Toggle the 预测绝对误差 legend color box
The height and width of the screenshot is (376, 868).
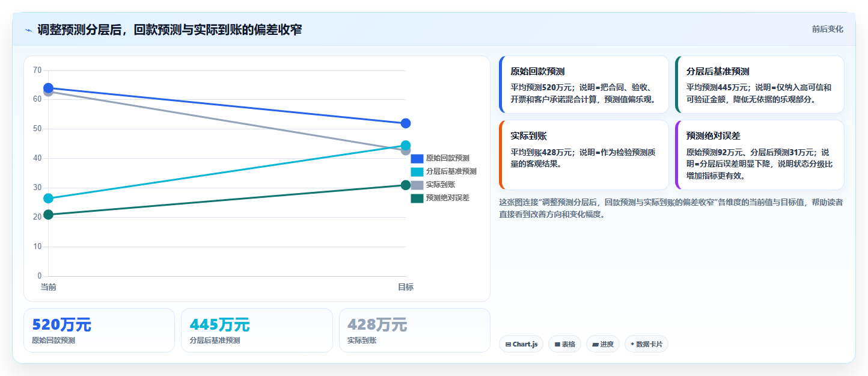pyautogui.click(x=417, y=199)
